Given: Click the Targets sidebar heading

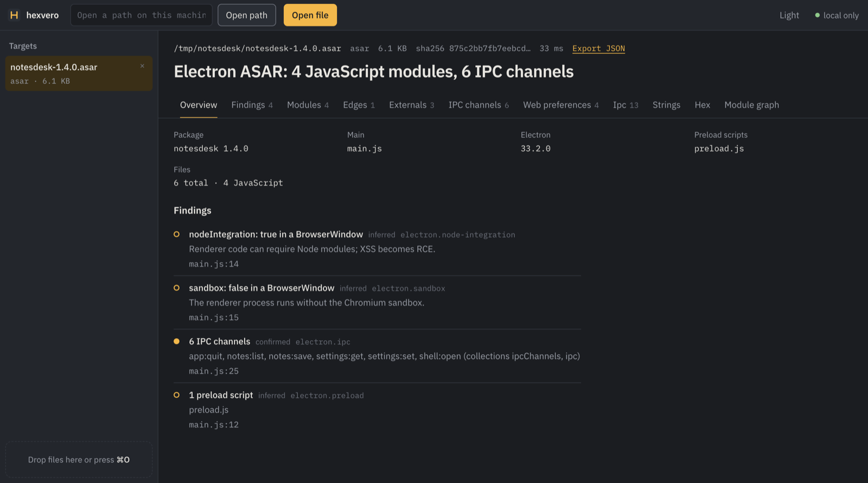Looking at the screenshot, I should (23, 46).
